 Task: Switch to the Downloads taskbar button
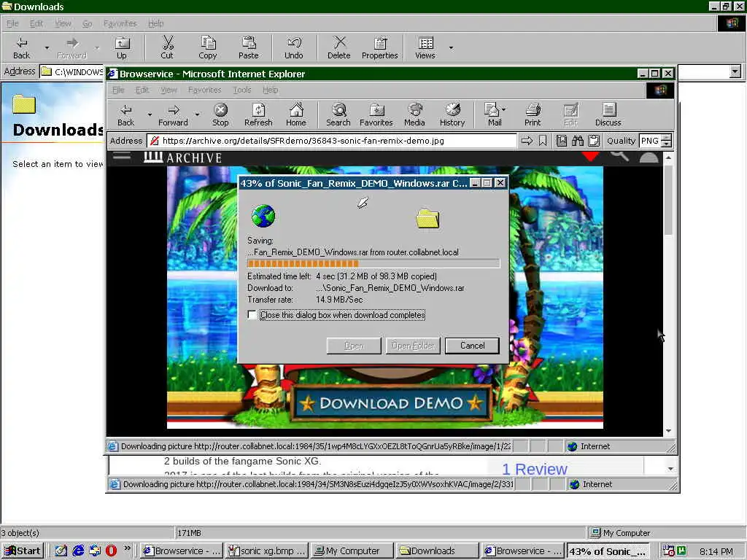pos(438,551)
